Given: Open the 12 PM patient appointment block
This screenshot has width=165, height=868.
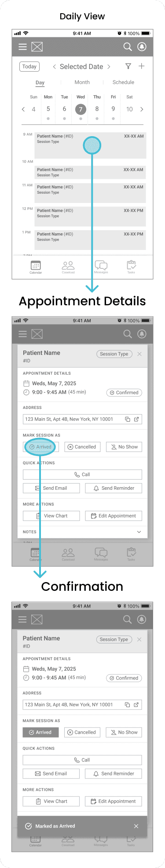Looking at the screenshot, I should 91,216.
